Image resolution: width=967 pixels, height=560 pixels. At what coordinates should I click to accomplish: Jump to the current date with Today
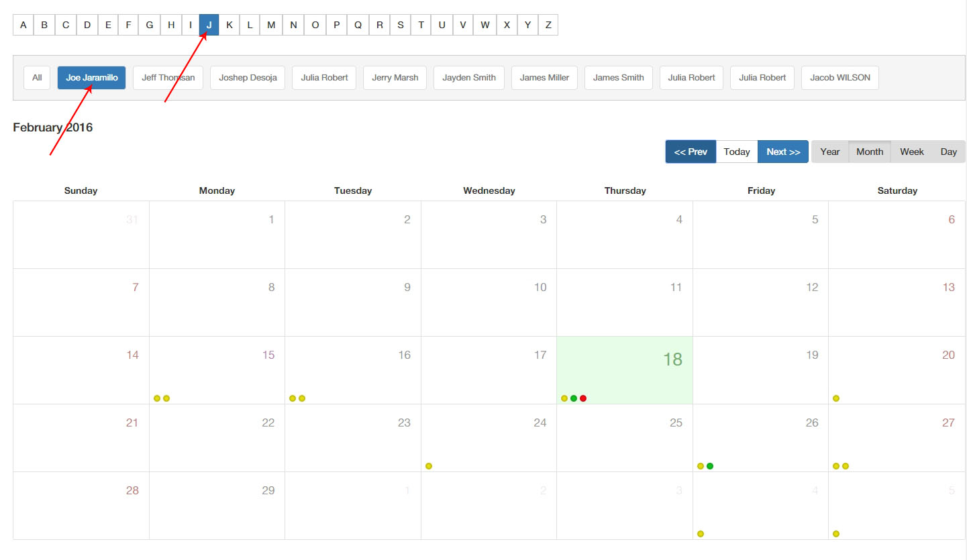tap(736, 152)
